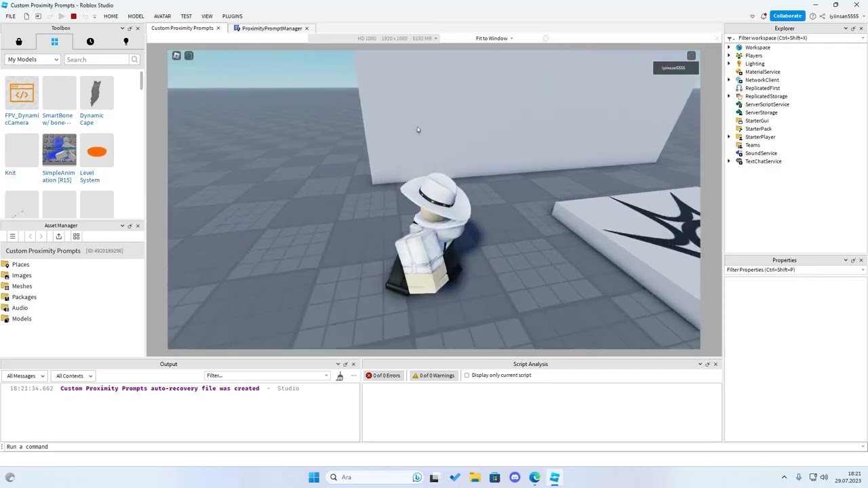This screenshot has height=488, width=868.
Task: Open the AVATAR ribbon tab
Action: 162,16
